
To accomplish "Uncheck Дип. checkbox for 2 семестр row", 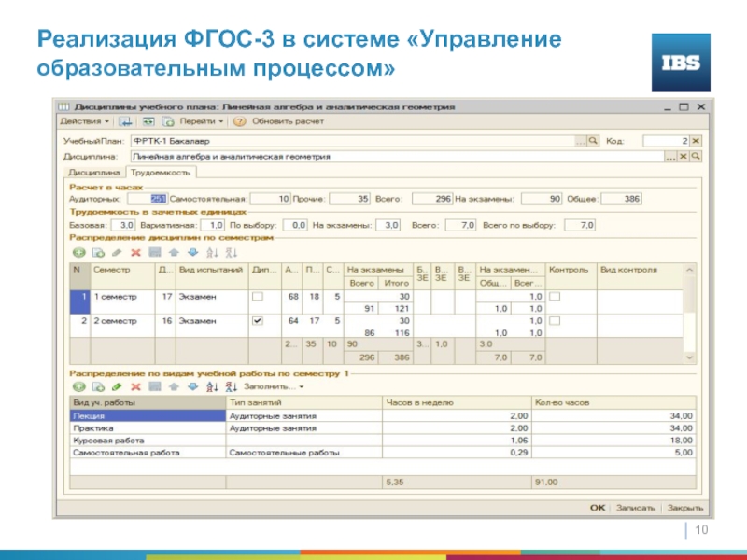I will (259, 320).
